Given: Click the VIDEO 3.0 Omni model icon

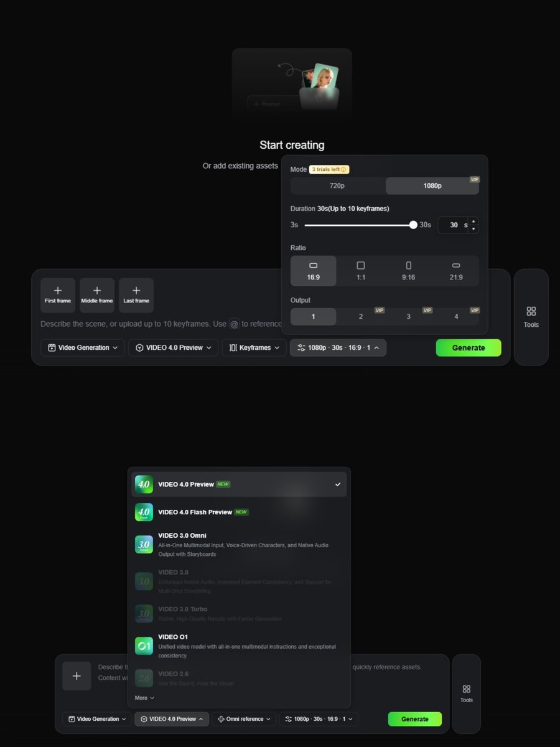Looking at the screenshot, I should (x=144, y=544).
